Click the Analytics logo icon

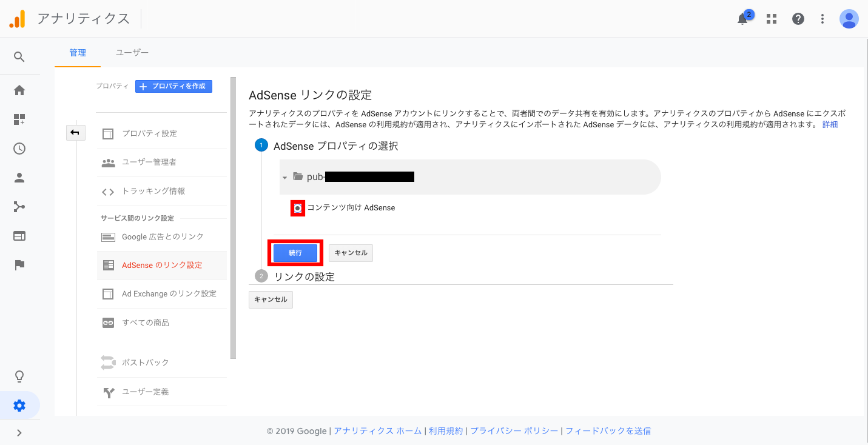(17, 19)
